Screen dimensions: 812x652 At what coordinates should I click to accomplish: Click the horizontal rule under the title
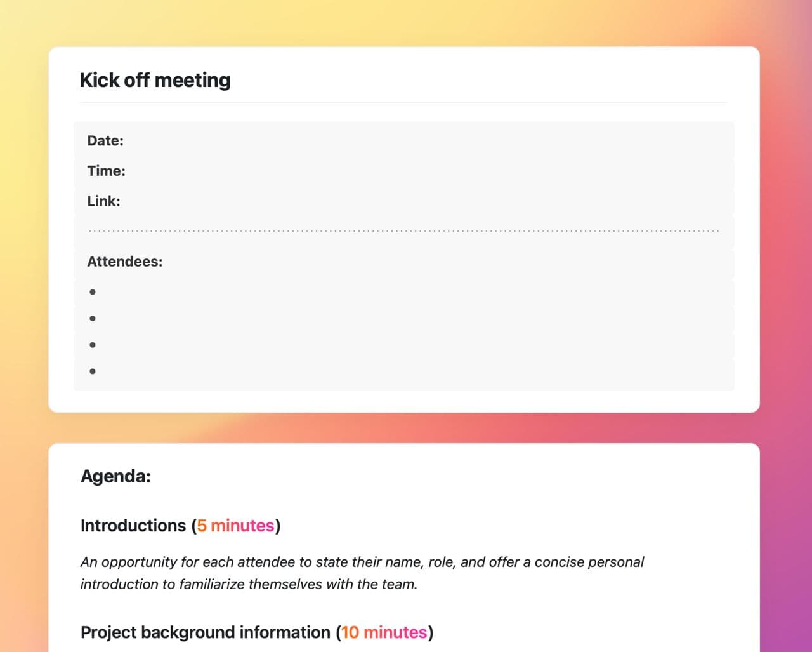click(403, 102)
